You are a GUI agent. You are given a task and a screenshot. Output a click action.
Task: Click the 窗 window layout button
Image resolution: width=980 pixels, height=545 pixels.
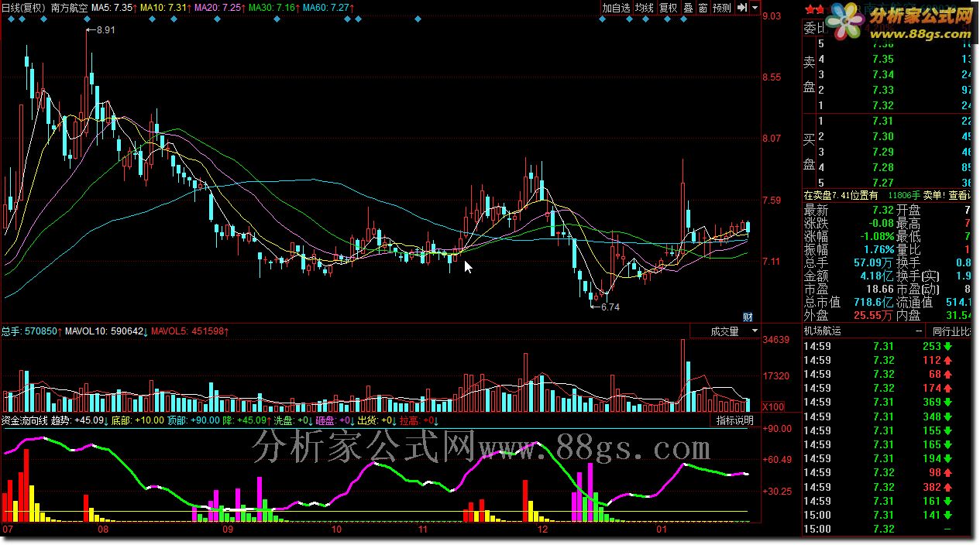pyautogui.click(x=703, y=8)
